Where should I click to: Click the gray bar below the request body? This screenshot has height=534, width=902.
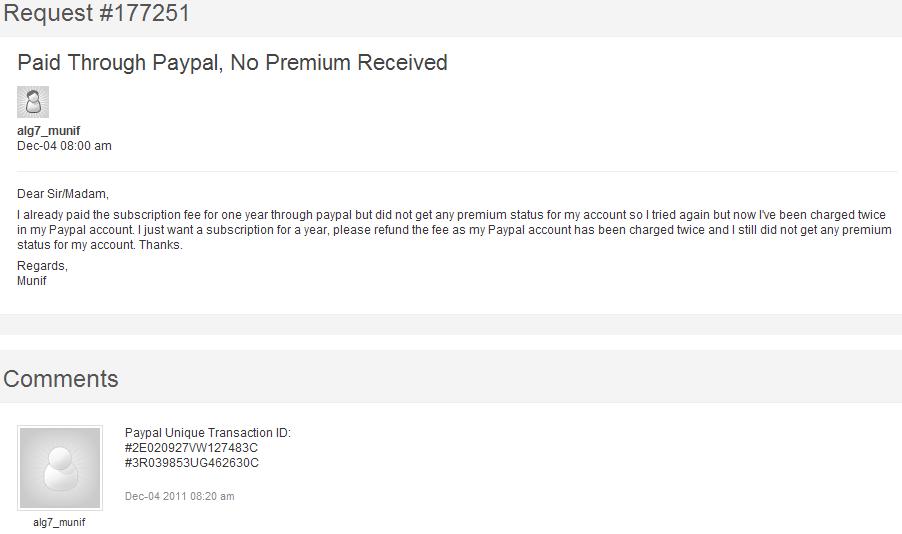(451, 325)
